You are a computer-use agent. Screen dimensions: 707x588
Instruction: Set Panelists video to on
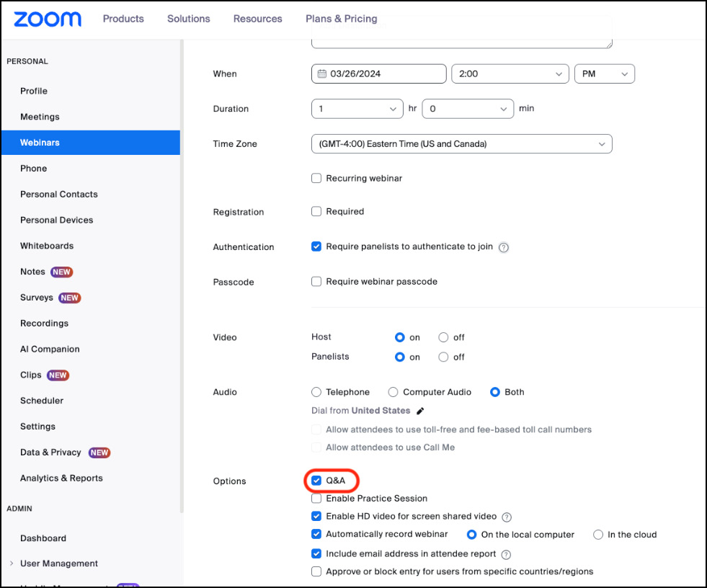tap(400, 357)
